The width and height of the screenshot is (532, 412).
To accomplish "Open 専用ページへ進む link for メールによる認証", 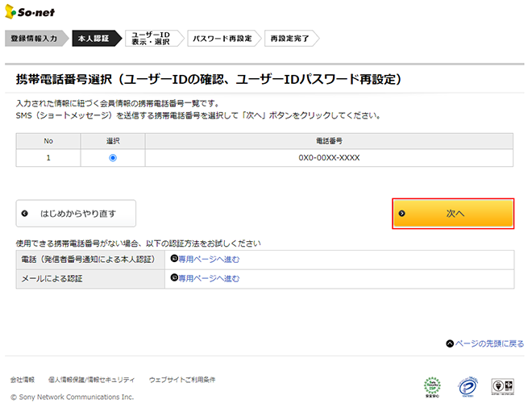I will pos(209,278).
